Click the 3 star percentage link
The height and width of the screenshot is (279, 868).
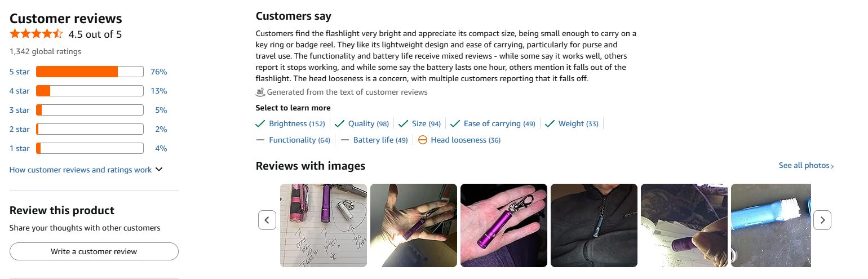click(161, 110)
